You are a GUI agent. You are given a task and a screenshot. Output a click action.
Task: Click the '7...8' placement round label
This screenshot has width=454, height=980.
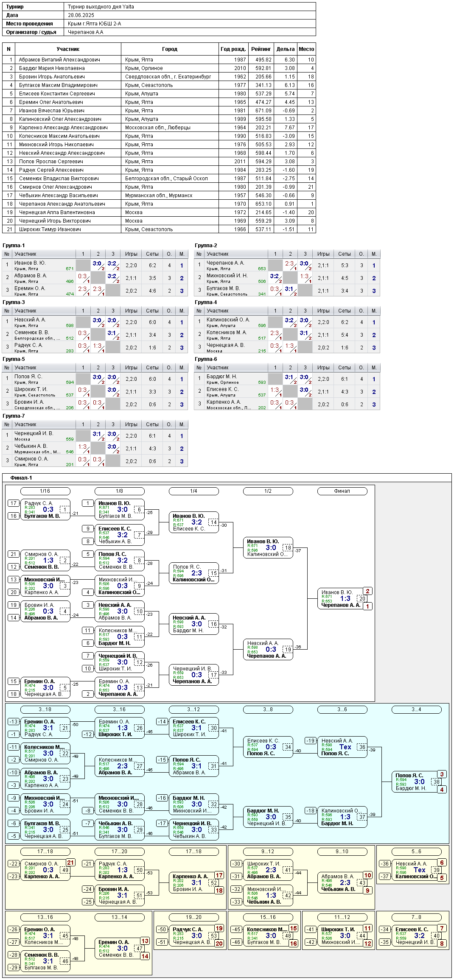click(416, 917)
